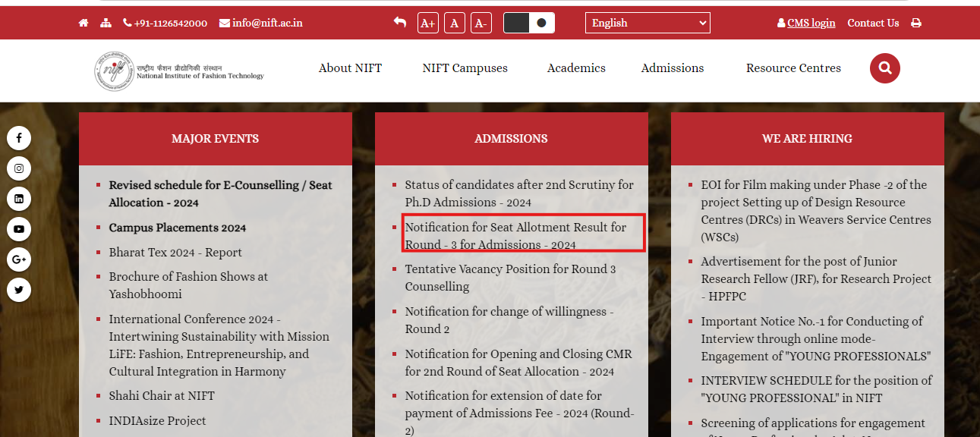Open NIFT YouTube icon
Viewport: 980px width, 437px height.
pyautogui.click(x=19, y=229)
